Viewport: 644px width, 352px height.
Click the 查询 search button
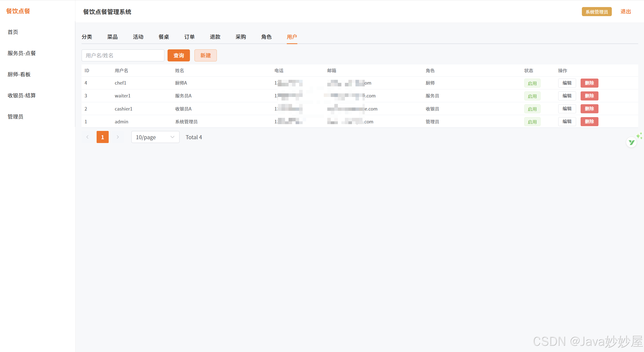(x=179, y=55)
